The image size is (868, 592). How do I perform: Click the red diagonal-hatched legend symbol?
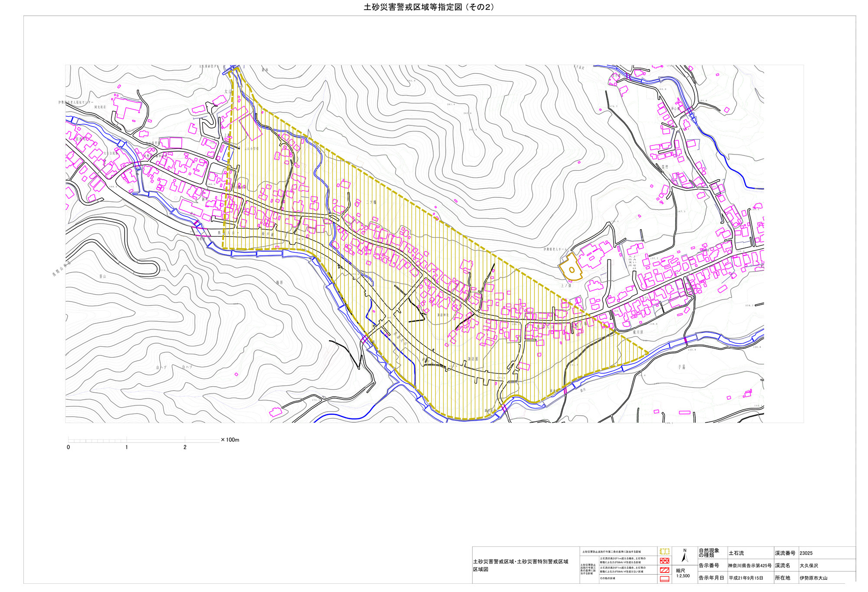pos(664,570)
